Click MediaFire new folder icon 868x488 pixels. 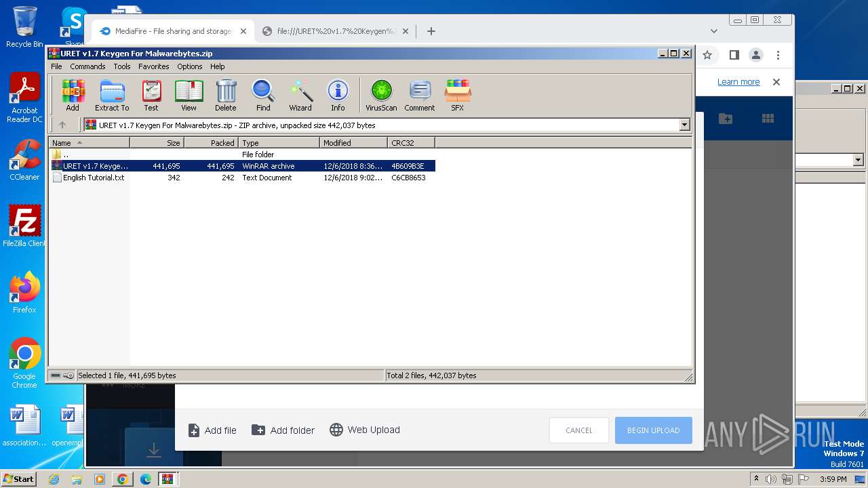(x=726, y=119)
